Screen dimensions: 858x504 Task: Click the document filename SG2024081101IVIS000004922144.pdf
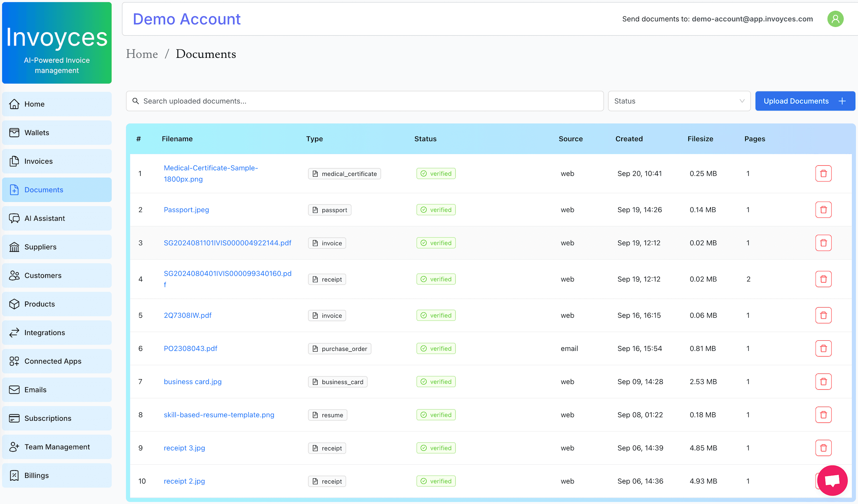(228, 243)
